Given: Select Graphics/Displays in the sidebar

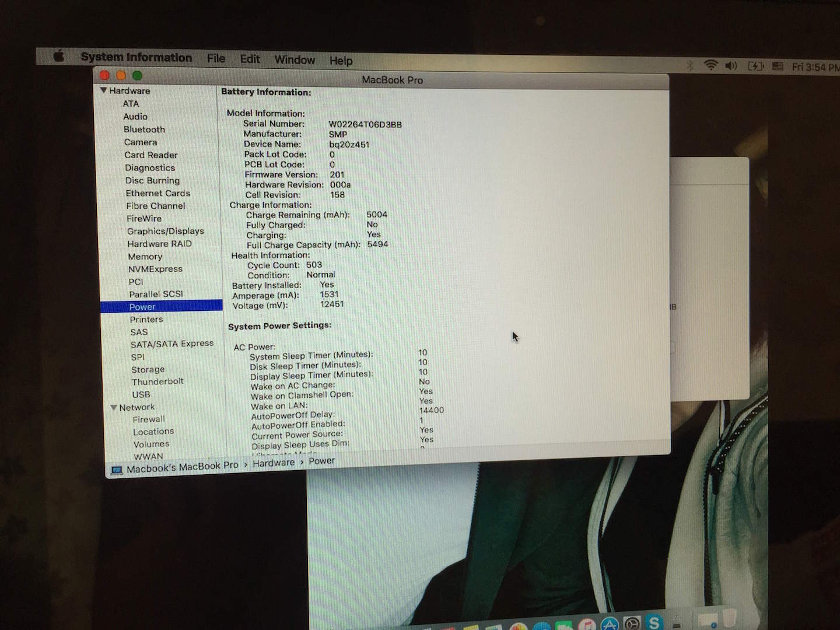Looking at the screenshot, I should click(x=166, y=231).
